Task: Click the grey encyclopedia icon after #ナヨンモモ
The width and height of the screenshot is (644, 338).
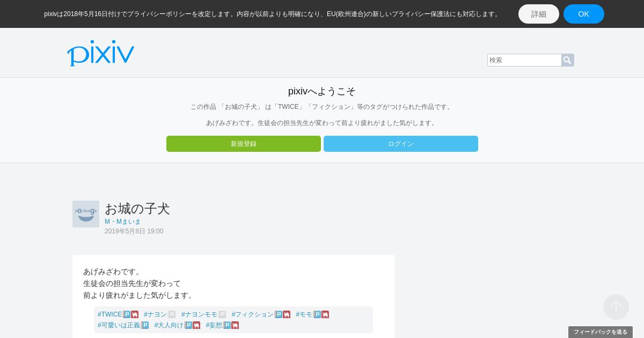Action: 222,314
